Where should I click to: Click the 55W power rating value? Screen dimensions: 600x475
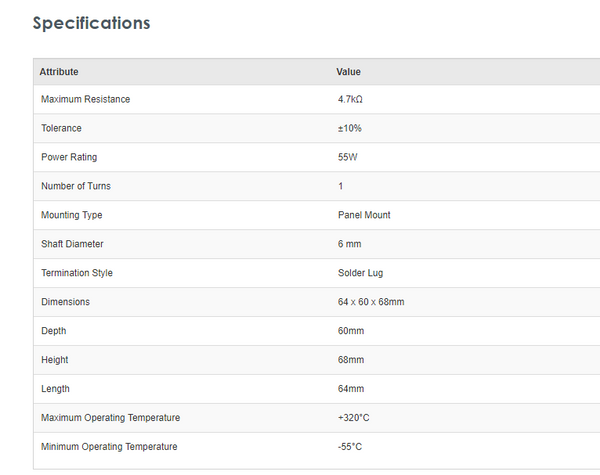tap(348, 158)
